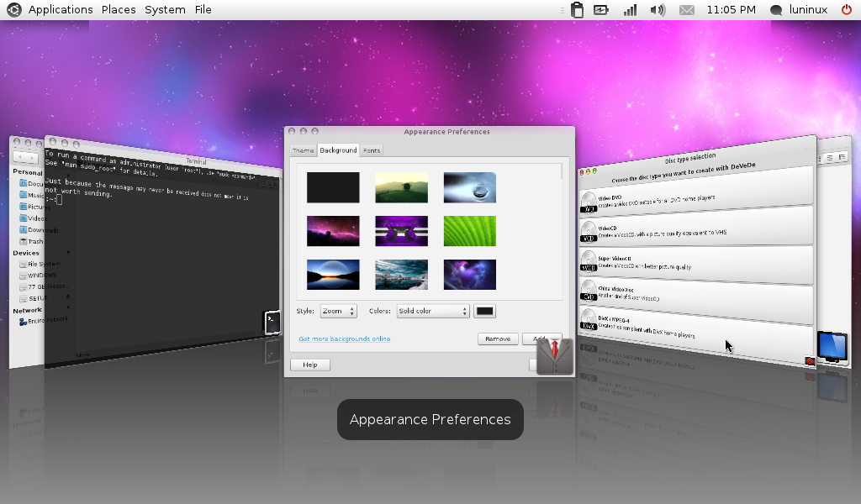Open the mail envelope indicator
861x504 pixels.
687,10
